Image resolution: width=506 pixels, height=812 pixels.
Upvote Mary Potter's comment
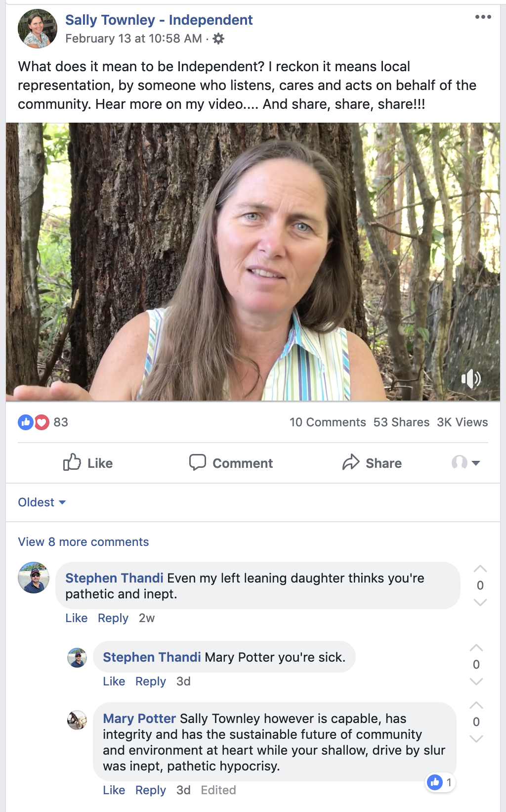tap(476, 706)
